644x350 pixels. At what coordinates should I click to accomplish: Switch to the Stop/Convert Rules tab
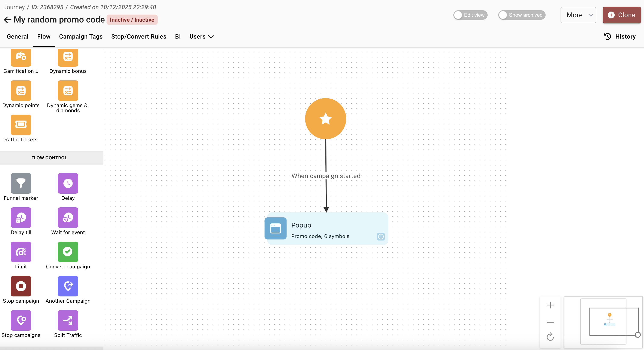139,37
